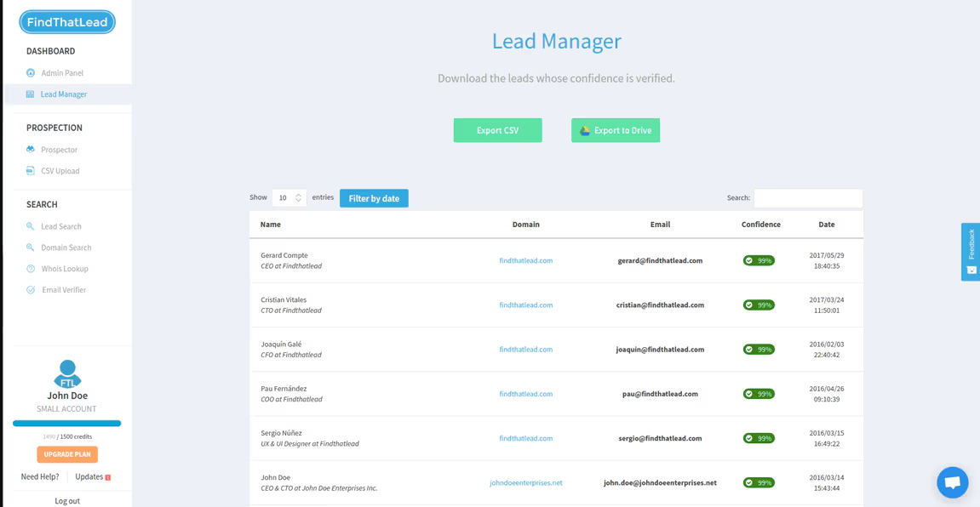Click Gerard Compte's 99% confidence badge
The width and height of the screenshot is (980, 507).
tap(759, 260)
